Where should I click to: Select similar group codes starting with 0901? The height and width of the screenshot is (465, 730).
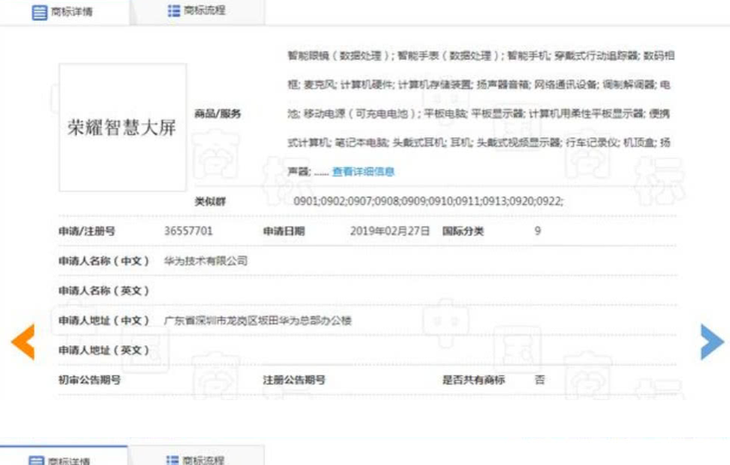click(428, 201)
